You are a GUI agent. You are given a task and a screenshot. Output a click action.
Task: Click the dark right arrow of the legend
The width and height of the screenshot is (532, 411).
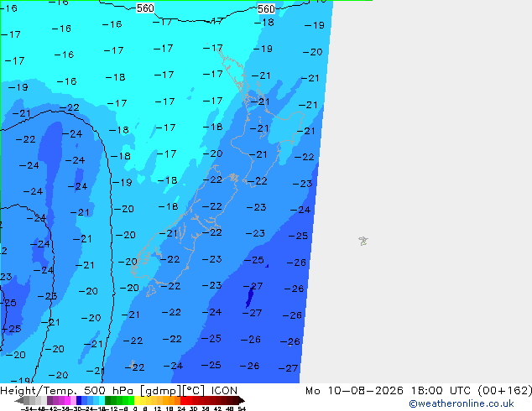(242, 400)
